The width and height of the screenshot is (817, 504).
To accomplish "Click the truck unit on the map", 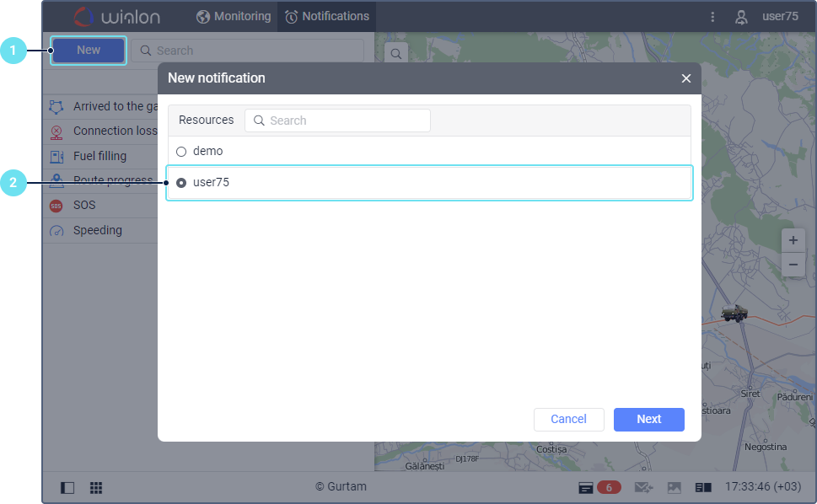I will (734, 313).
